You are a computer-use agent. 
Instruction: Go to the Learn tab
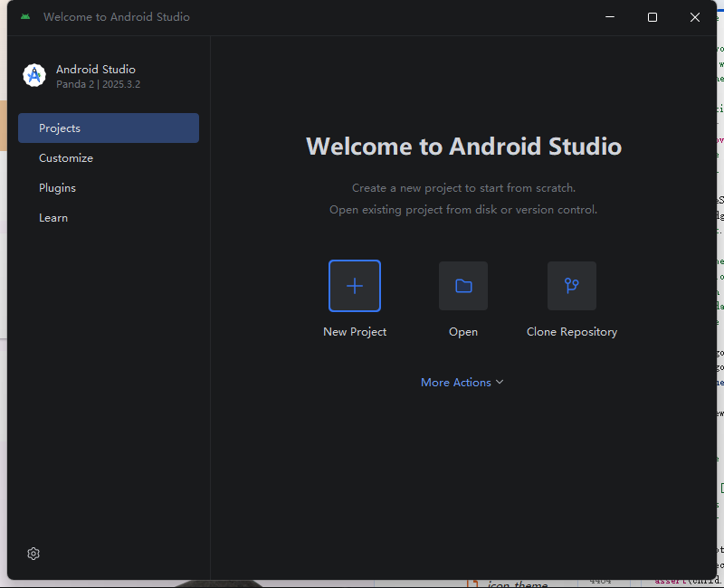click(x=109, y=218)
